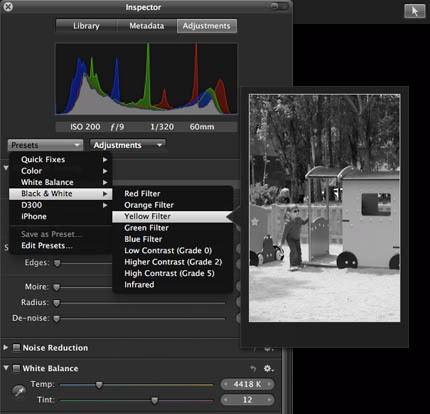Click the Temp slider handle

[99, 385]
